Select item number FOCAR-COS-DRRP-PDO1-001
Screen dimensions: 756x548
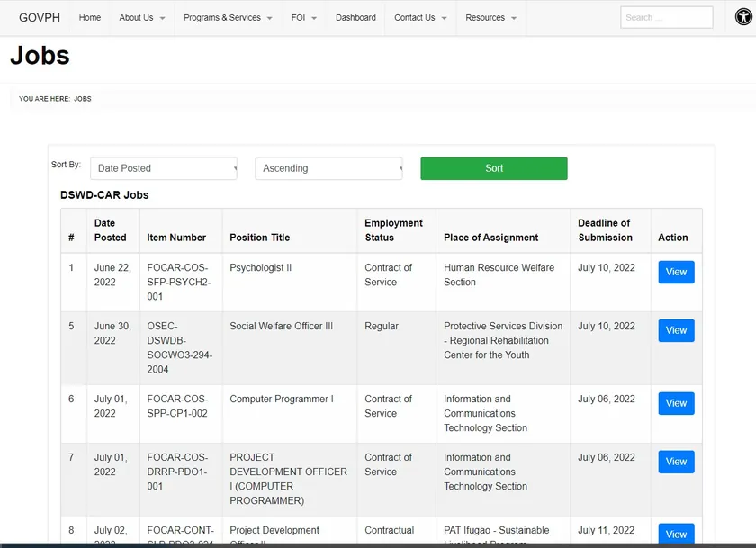(177, 472)
